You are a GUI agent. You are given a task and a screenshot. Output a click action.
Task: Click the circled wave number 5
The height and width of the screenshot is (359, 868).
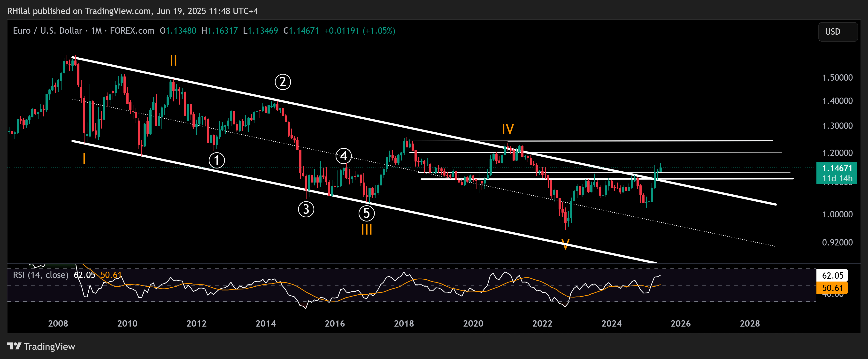(367, 213)
